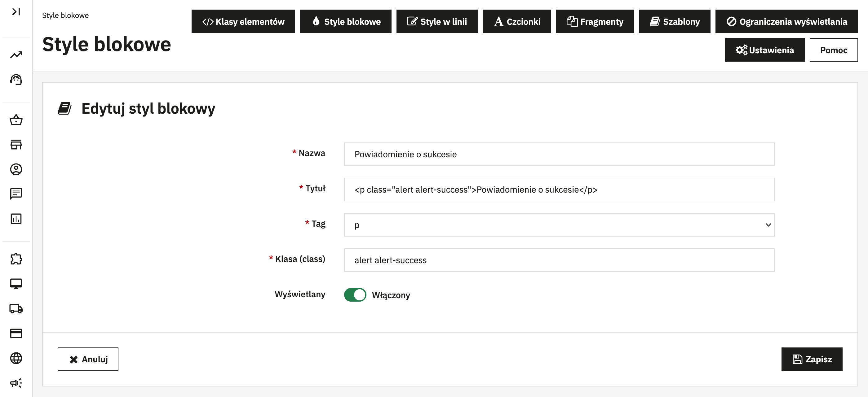Image resolution: width=868 pixels, height=397 pixels.
Task: Open the orders basket icon
Action: pyautogui.click(x=16, y=120)
